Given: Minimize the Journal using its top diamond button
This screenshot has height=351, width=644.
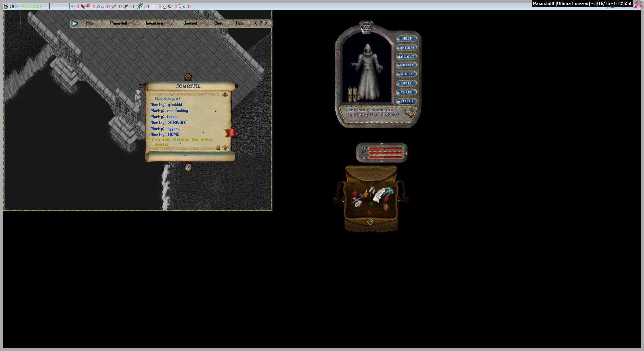Looking at the screenshot, I should click(188, 77).
